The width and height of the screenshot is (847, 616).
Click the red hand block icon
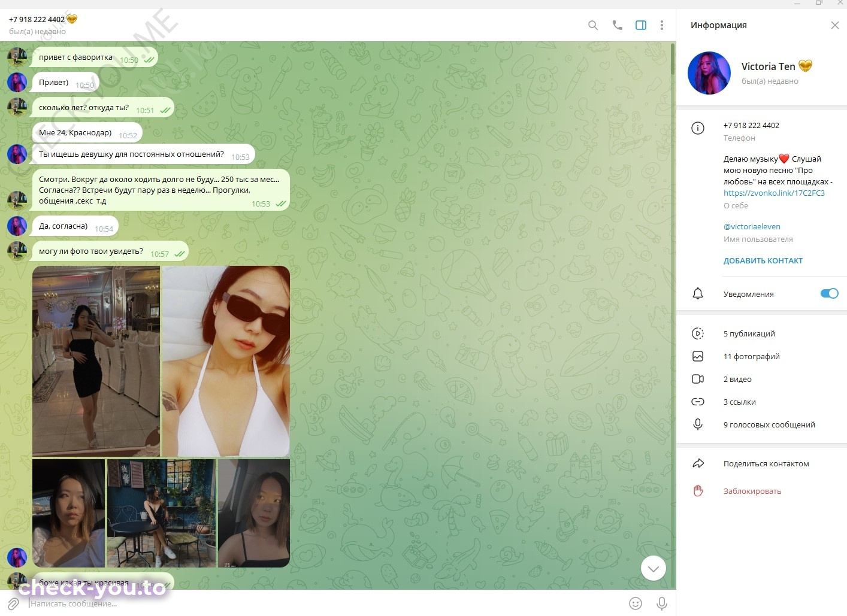(698, 491)
